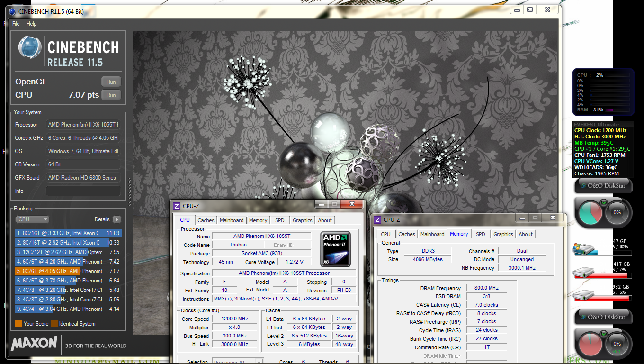This screenshot has height=364, width=644.
Task: Click the CPU-Z title bar icon of the memory window
Action: click(x=377, y=220)
